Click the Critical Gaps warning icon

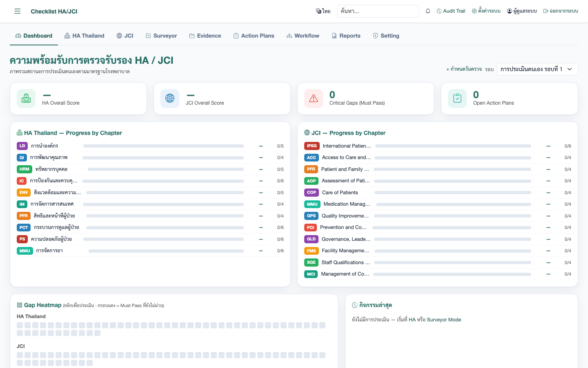click(314, 99)
